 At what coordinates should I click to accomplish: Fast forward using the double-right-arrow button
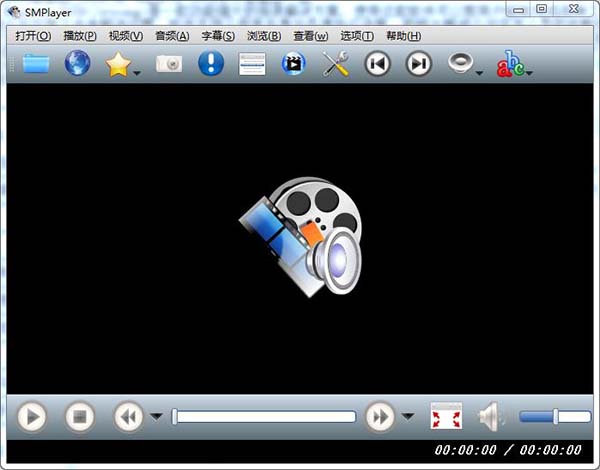coord(380,416)
